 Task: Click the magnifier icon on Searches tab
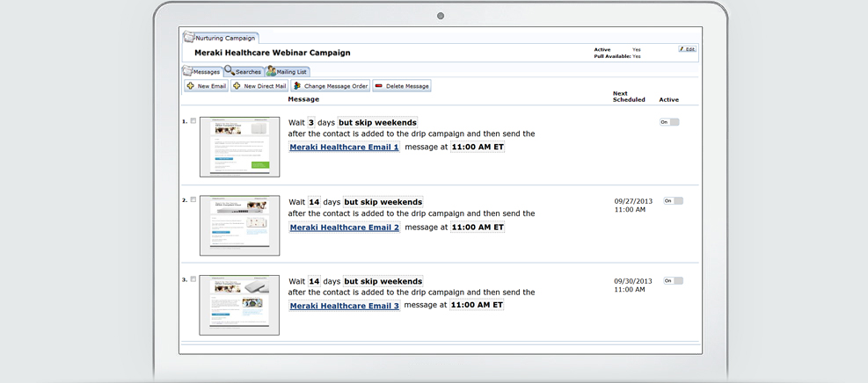point(230,70)
